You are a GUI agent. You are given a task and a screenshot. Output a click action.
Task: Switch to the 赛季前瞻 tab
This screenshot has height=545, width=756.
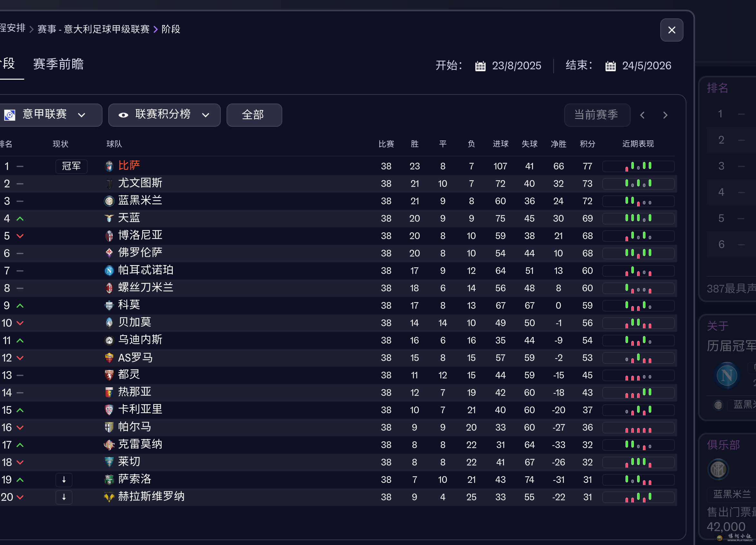click(x=58, y=64)
